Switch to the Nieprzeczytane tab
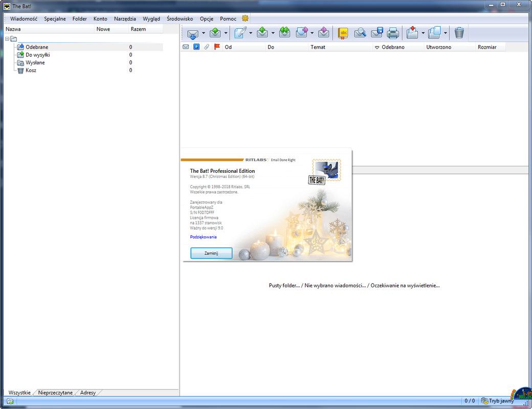The image size is (532, 409). [x=55, y=393]
